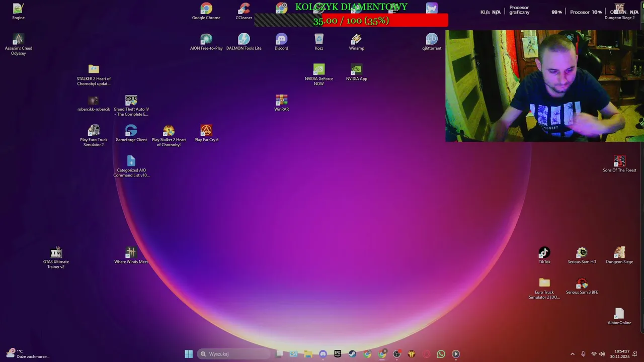Switch to OBS Studio on taskbar
This screenshot has width=644, height=362.
click(x=396, y=354)
